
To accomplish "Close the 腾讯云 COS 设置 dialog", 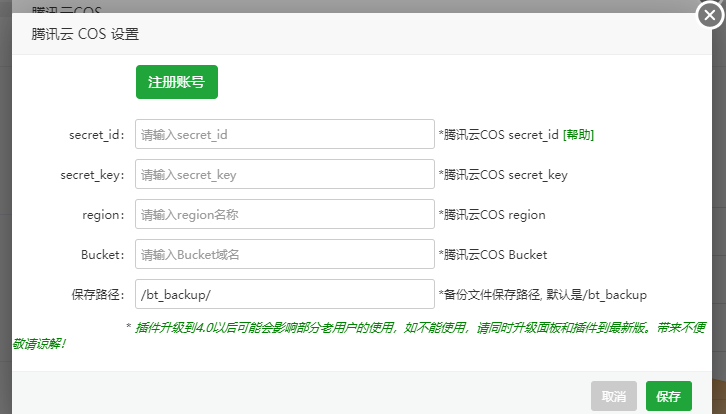I will pos(710,16).
